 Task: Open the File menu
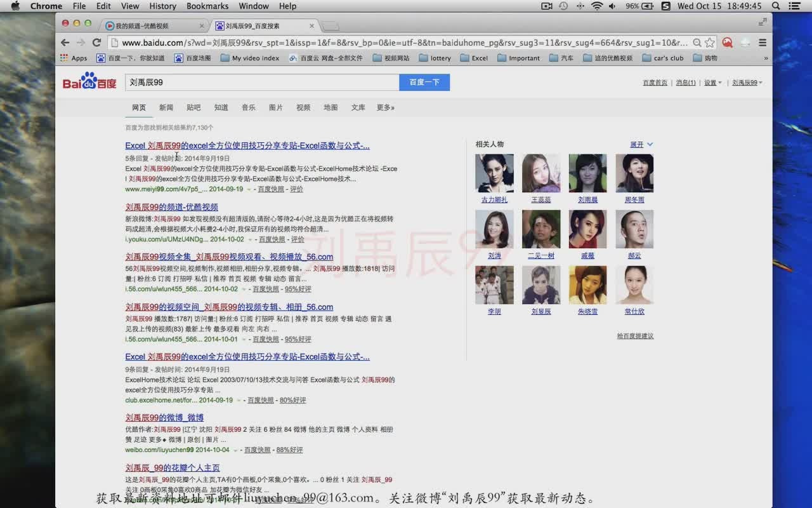point(79,6)
